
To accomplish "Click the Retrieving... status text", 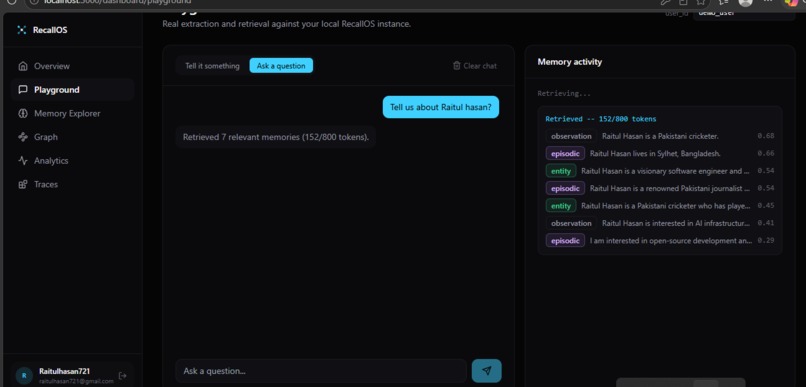I will tap(564, 94).
